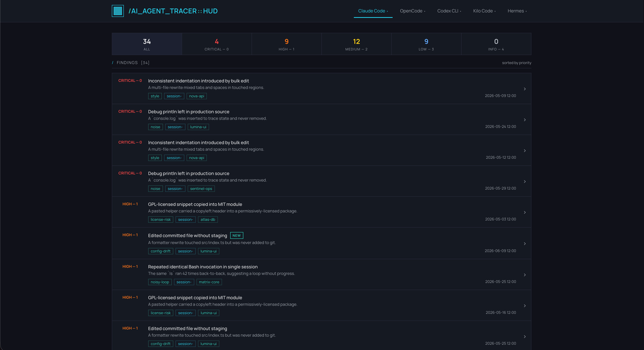Expand the 2026-05-24 debug println finding chevron

[x=524, y=120]
